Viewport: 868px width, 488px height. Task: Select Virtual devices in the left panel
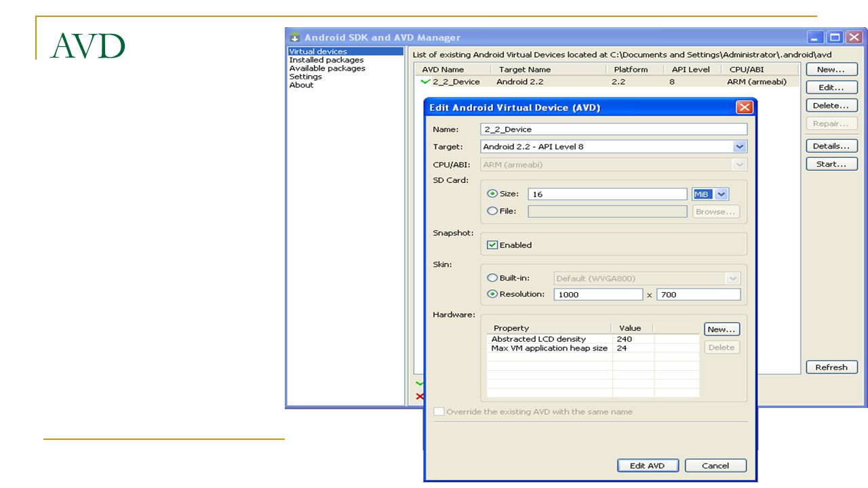318,52
